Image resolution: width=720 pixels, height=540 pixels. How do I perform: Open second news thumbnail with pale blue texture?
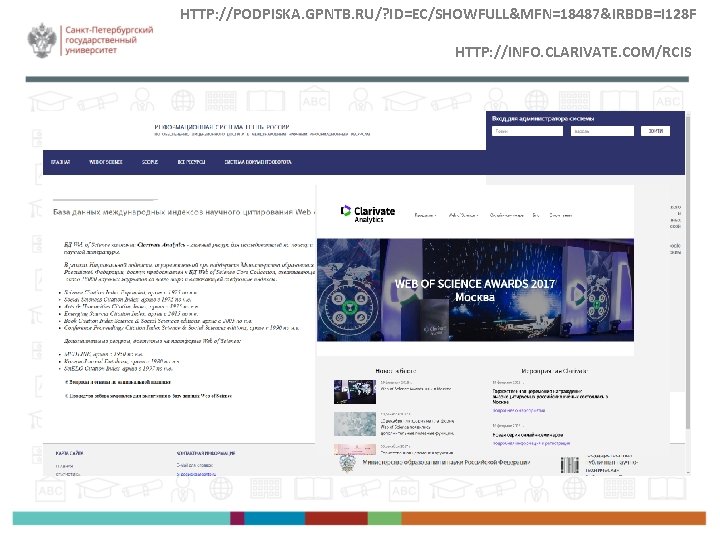[x=355, y=424]
